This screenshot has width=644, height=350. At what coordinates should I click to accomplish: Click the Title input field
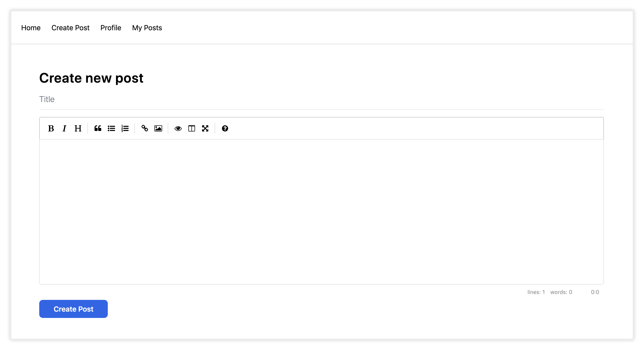[x=321, y=99]
